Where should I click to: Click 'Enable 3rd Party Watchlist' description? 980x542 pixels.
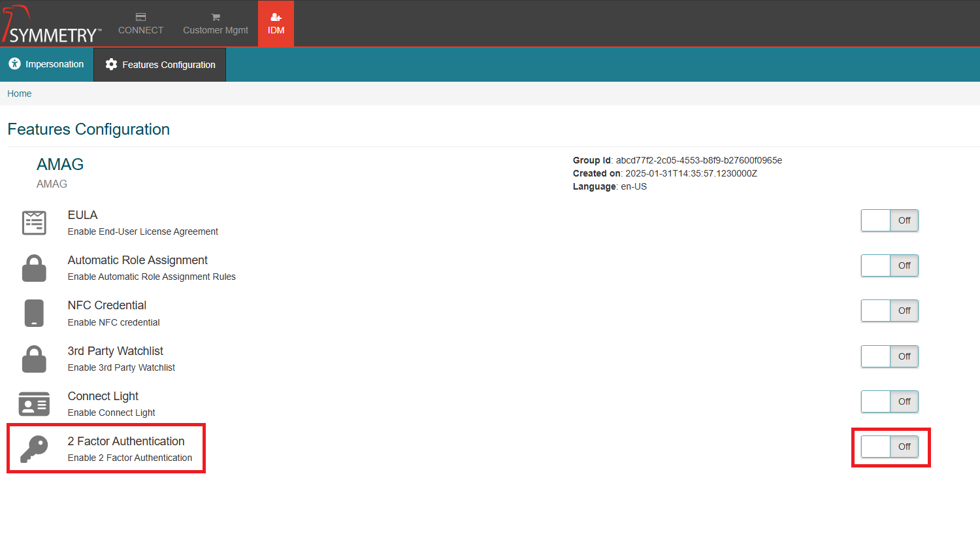click(x=122, y=367)
